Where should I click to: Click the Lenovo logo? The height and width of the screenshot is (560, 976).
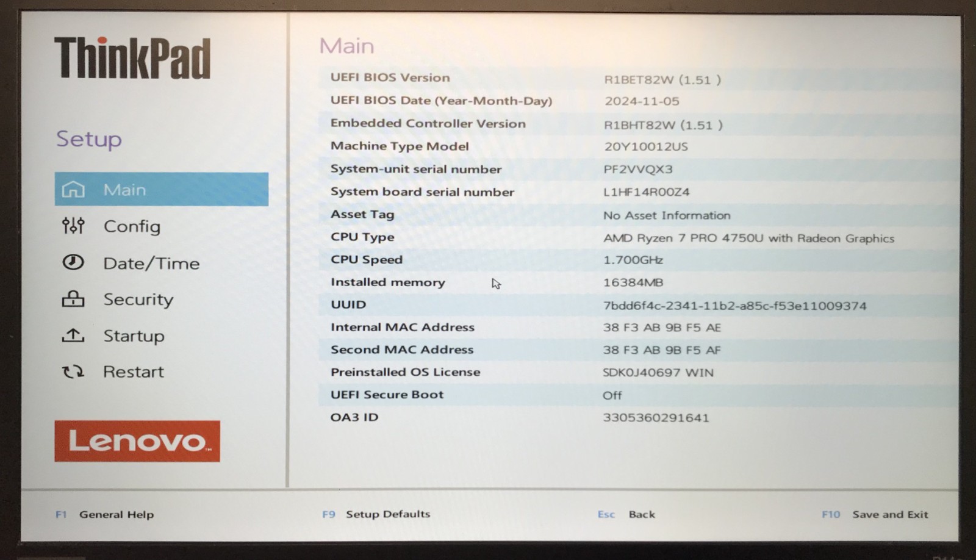pos(137,441)
